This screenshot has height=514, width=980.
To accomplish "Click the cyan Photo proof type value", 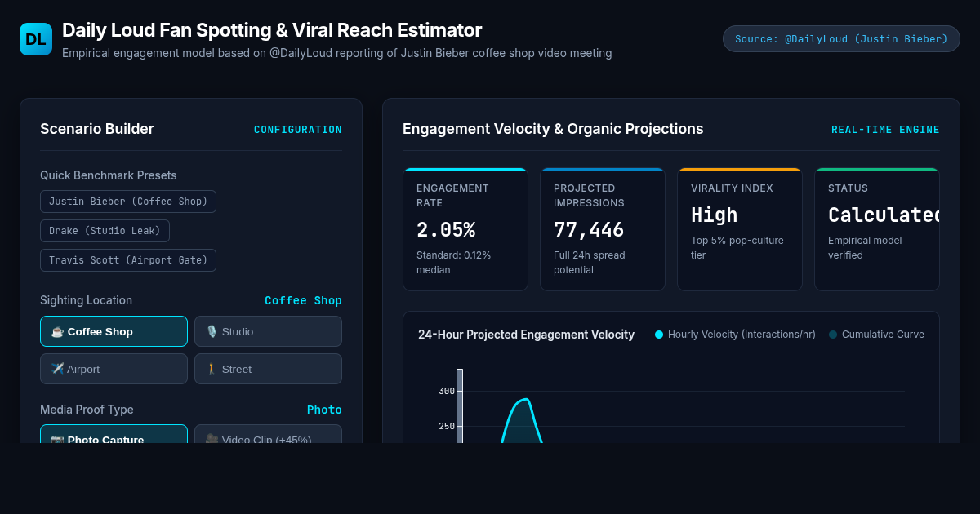I will click(x=324, y=410).
